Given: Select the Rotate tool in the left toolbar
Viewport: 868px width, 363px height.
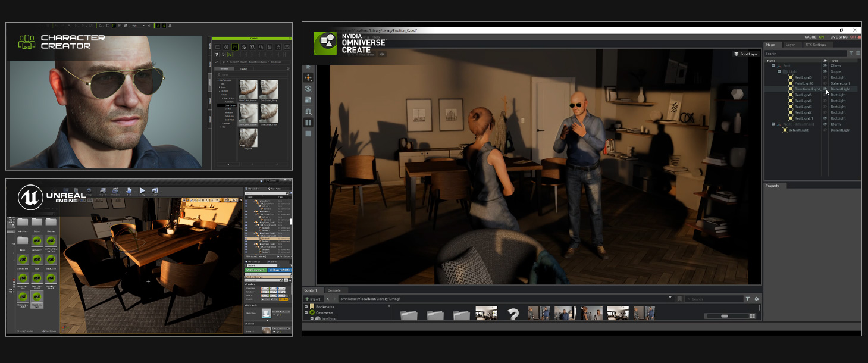Looking at the screenshot, I should [x=309, y=88].
